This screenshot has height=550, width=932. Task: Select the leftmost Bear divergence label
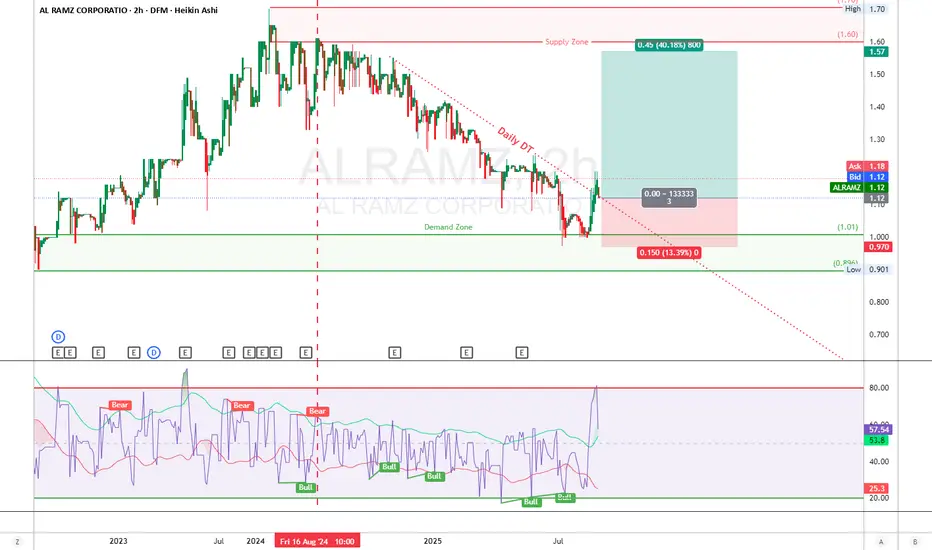[119, 405]
